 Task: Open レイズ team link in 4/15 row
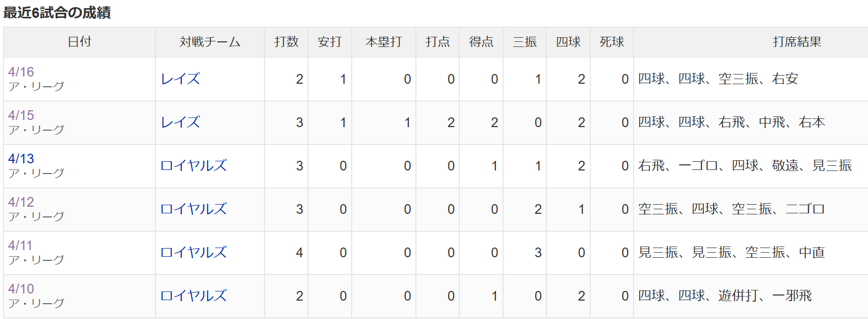pyautogui.click(x=180, y=122)
